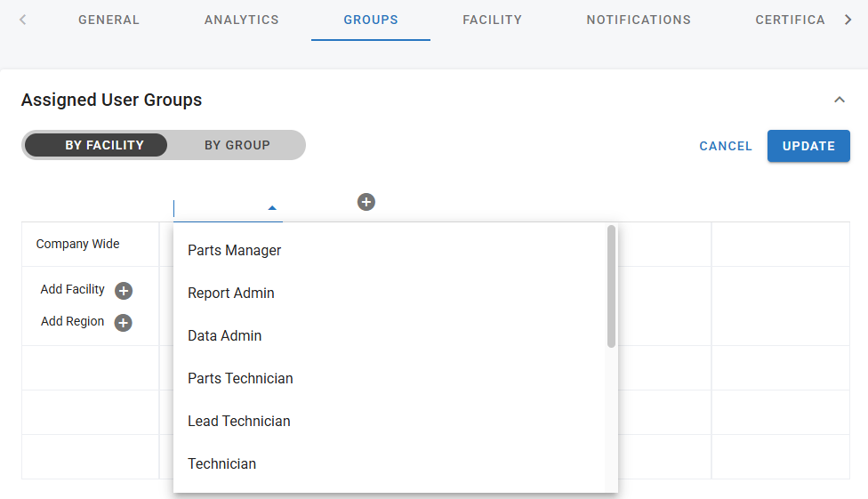
Task: Switch view to By Facility
Action: click(x=104, y=145)
